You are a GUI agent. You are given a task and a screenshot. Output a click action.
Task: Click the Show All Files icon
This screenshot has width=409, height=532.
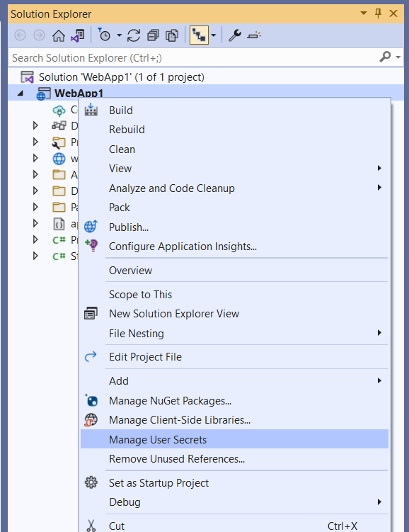pyautogui.click(x=172, y=35)
